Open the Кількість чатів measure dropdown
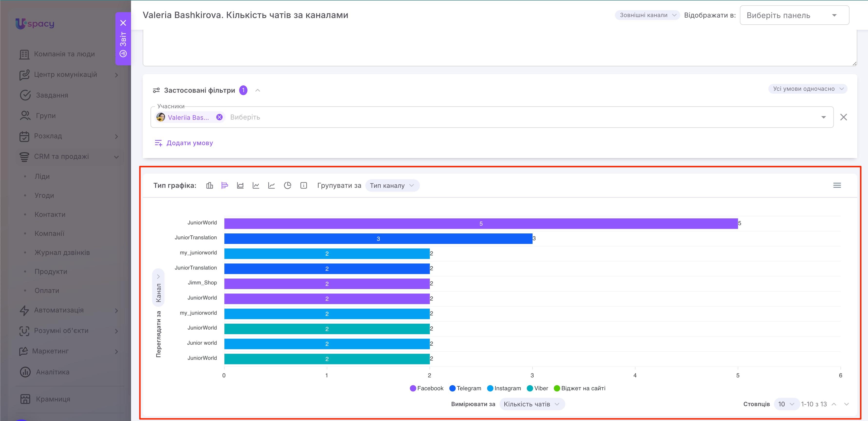The height and width of the screenshot is (421, 868). pos(532,404)
